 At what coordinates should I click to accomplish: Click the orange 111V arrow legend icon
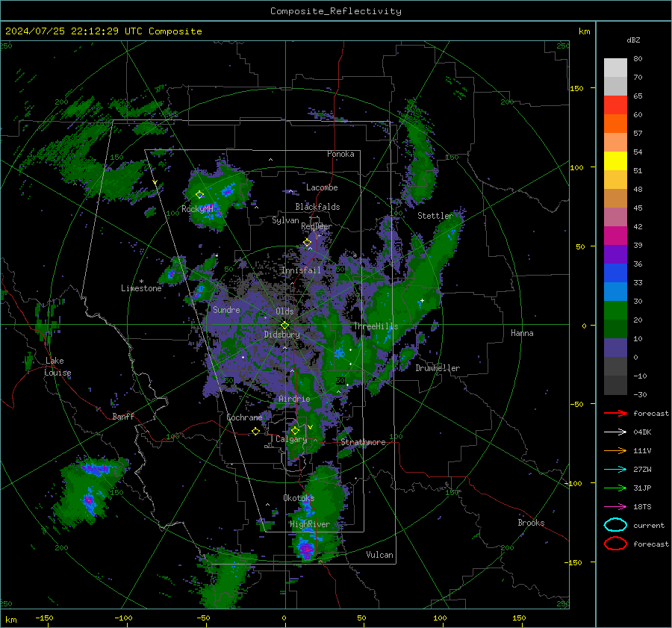615,450
